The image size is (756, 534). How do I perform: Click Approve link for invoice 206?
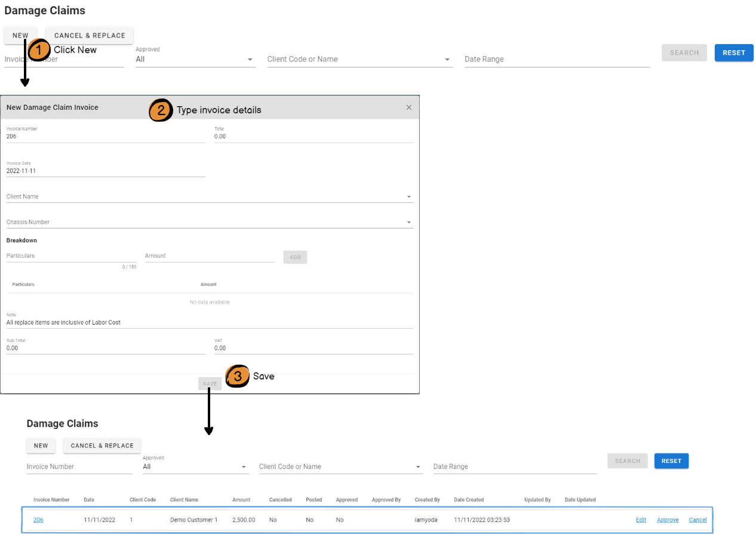(x=668, y=520)
